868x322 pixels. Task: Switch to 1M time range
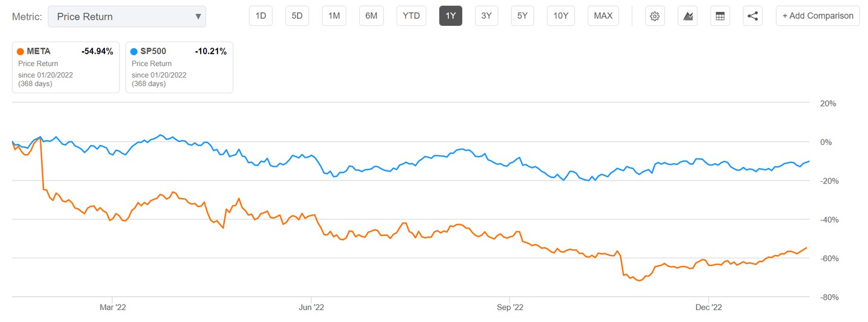[x=334, y=16]
